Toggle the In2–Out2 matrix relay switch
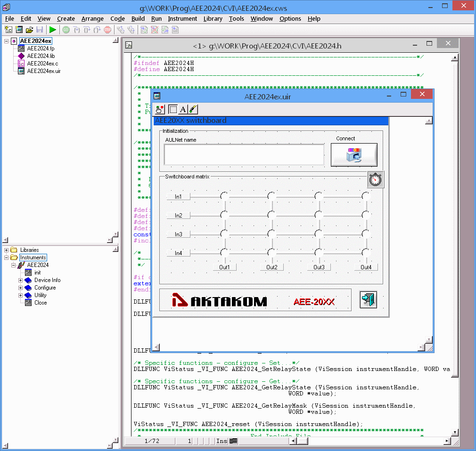 [271, 215]
